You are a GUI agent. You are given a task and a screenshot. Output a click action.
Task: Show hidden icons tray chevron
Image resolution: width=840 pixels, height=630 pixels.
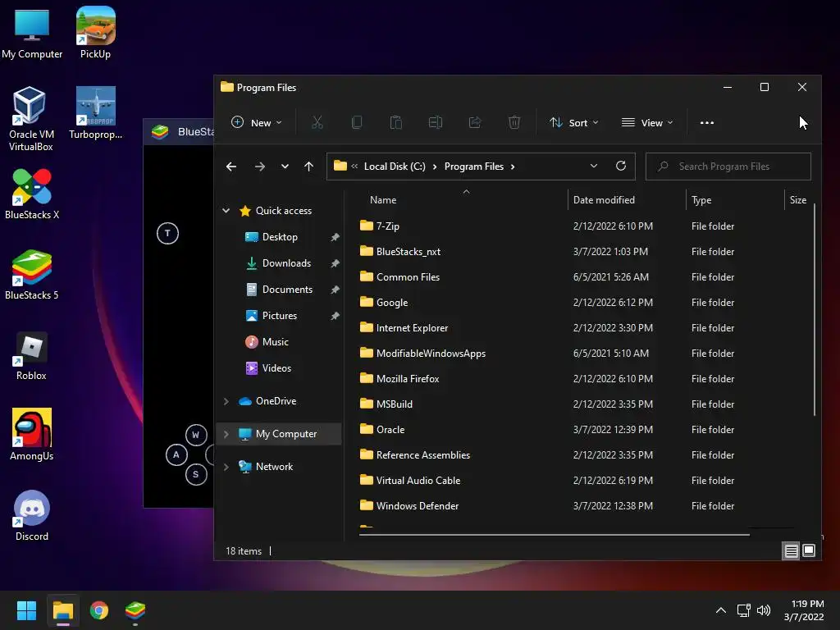(721, 610)
